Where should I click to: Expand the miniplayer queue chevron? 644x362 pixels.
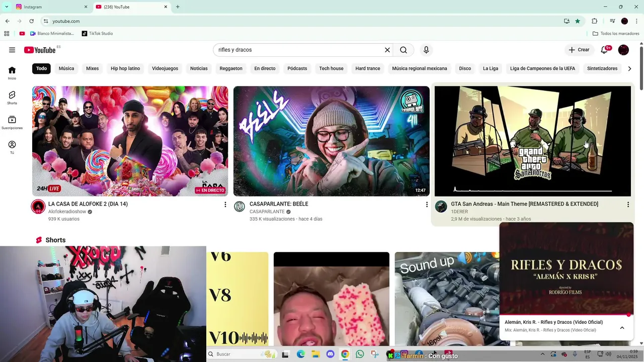[x=622, y=328]
